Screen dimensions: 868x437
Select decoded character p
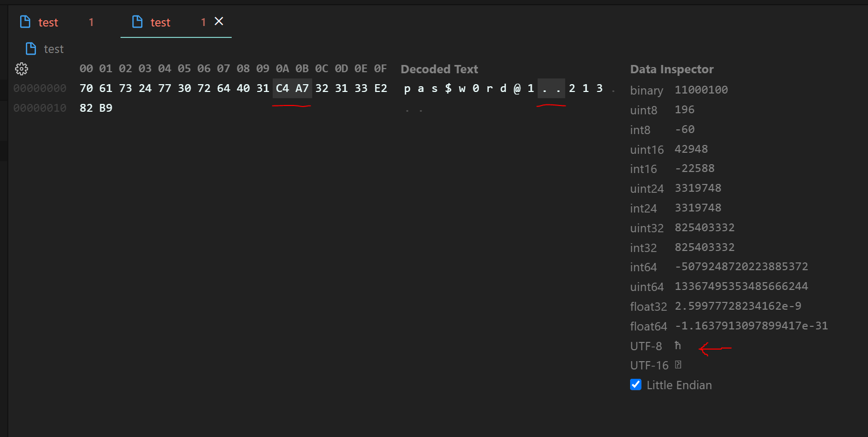pyautogui.click(x=407, y=89)
